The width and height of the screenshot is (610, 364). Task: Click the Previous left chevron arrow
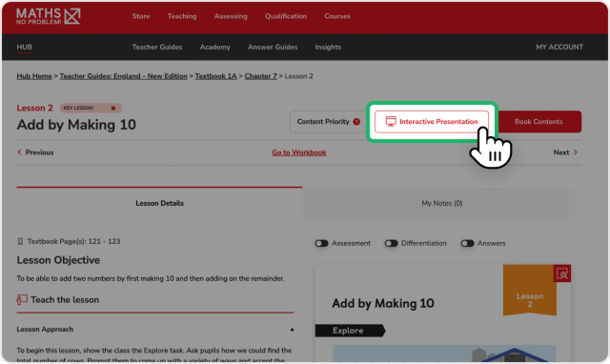point(19,152)
